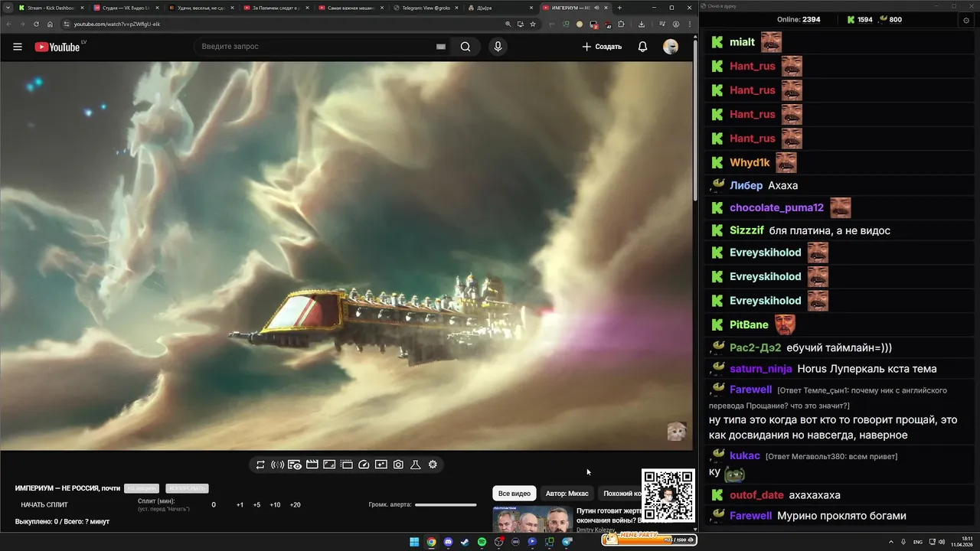Reload the browser page

pyautogui.click(x=36, y=24)
